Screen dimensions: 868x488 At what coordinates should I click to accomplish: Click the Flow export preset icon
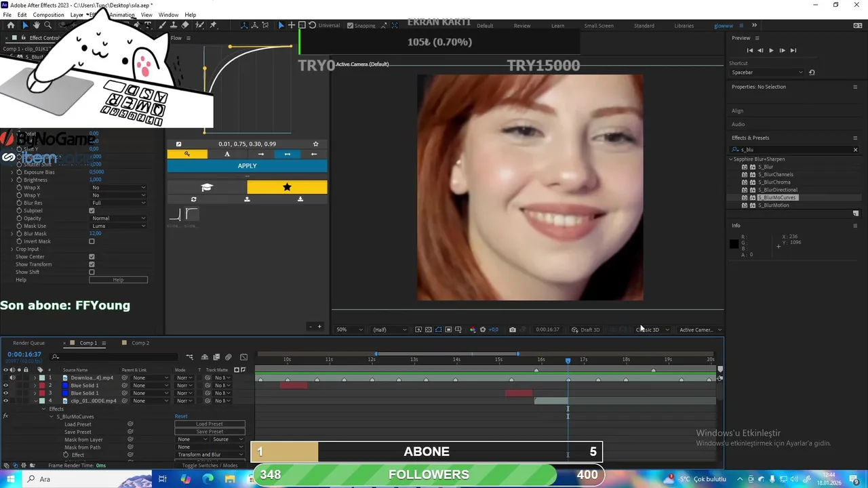click(x=300, y=199)
